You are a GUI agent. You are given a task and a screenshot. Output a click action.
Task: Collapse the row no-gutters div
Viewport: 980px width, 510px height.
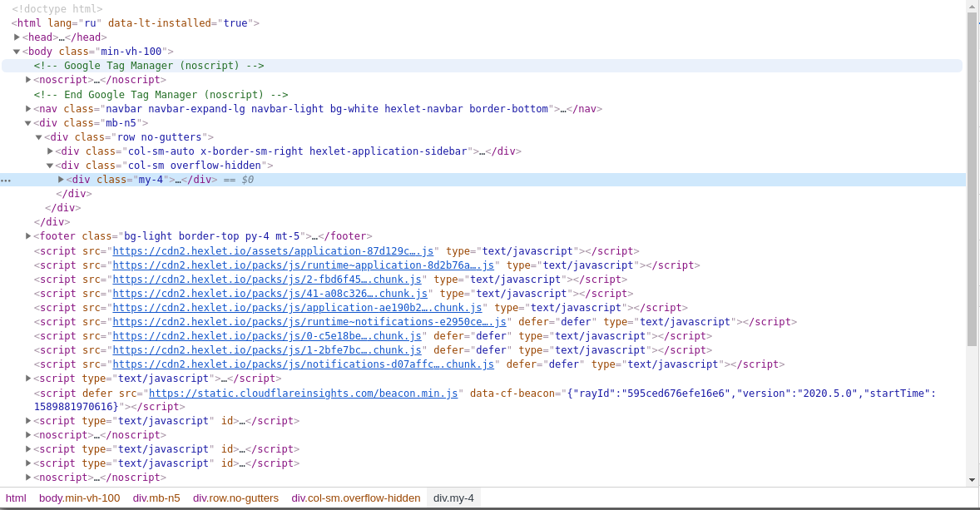click(38, 136)
